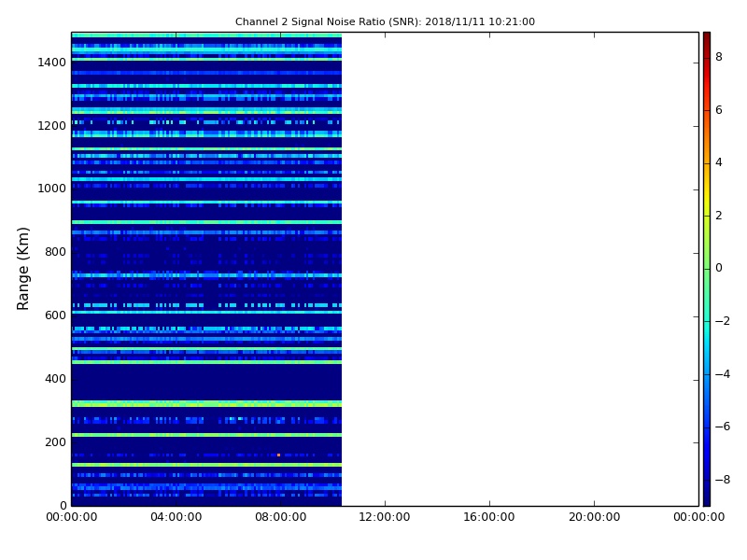This screenshot has width=747, height=560.
Task: Click the colorbar label −6
Action: coord(723,427)
